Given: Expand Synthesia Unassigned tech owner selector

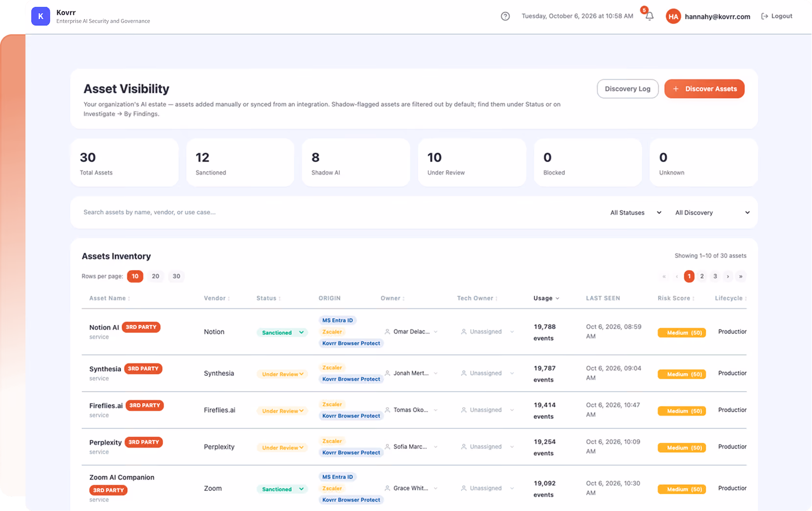Looking at the screenshot, I should (x=487, y=373).
